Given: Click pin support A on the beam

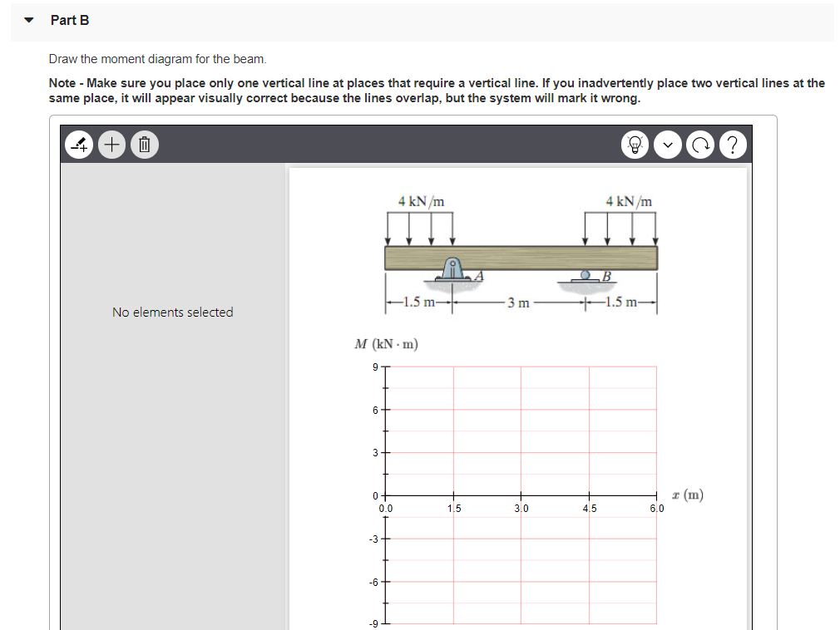Looking at the screenshot, I should [452, 269].
